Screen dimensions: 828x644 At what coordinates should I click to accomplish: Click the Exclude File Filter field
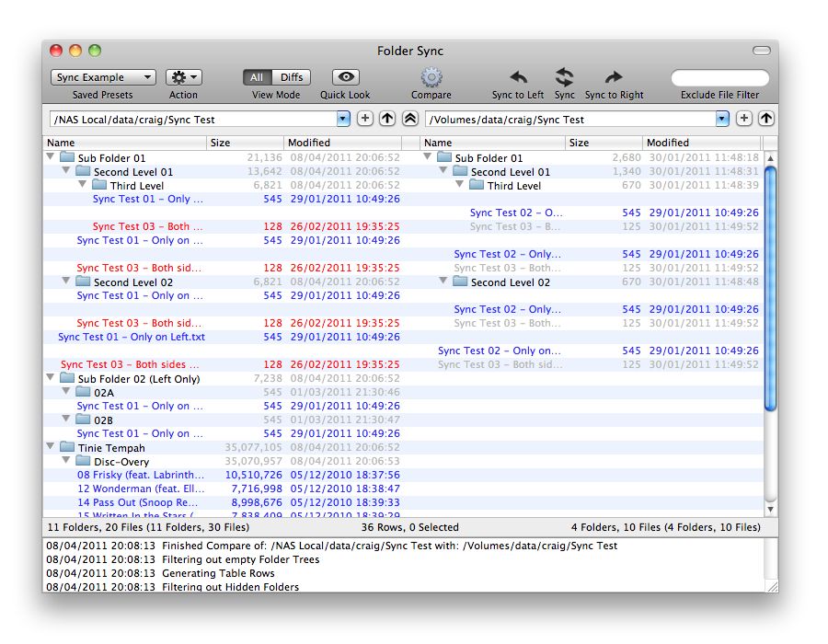point(719,77)
